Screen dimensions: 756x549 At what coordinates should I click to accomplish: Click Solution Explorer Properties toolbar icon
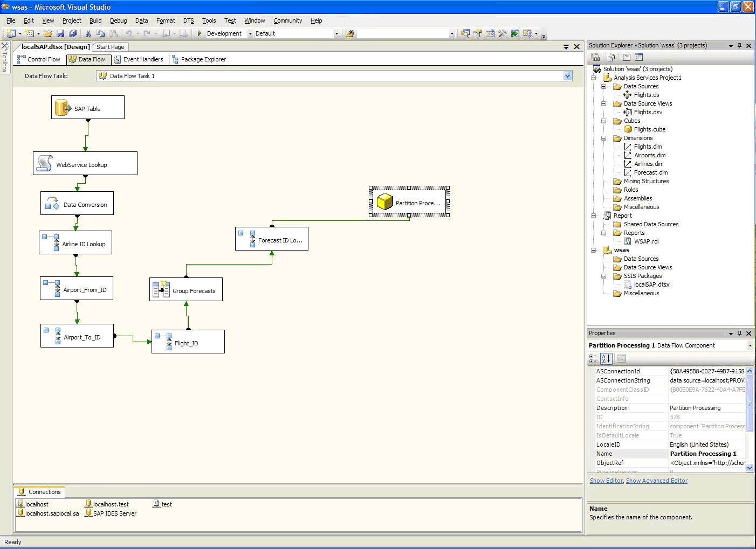pyautogui.click(x=595, y=57)
